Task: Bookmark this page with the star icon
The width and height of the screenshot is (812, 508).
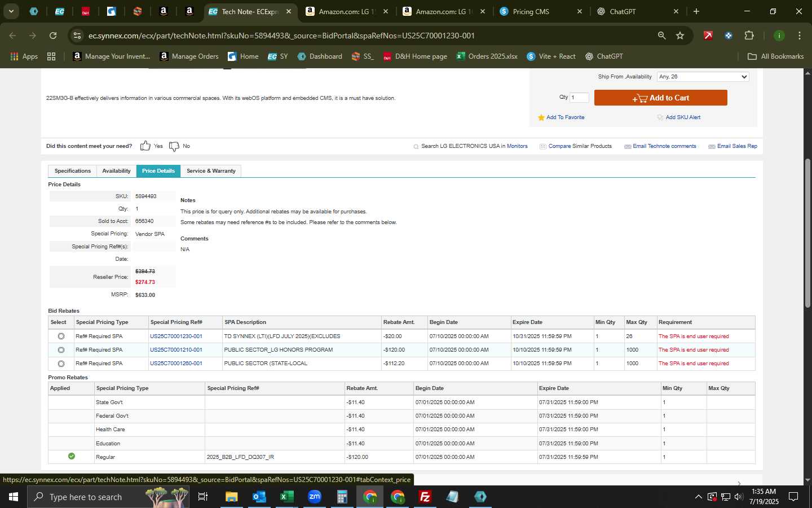Action: pos(680,36)
